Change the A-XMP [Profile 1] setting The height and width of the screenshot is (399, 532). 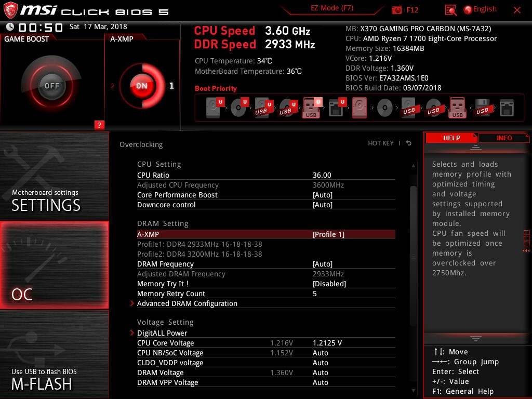click(266, 234)
